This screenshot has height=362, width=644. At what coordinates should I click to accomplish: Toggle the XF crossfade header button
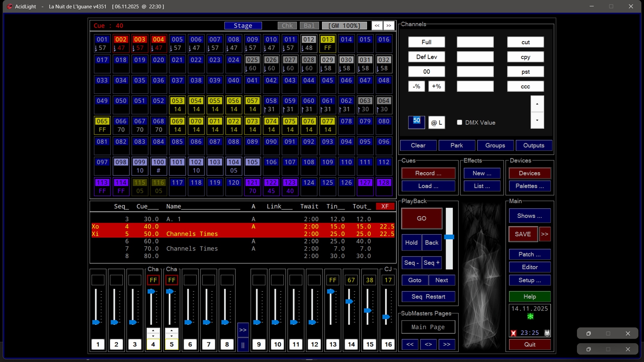[x=385, y=206]
